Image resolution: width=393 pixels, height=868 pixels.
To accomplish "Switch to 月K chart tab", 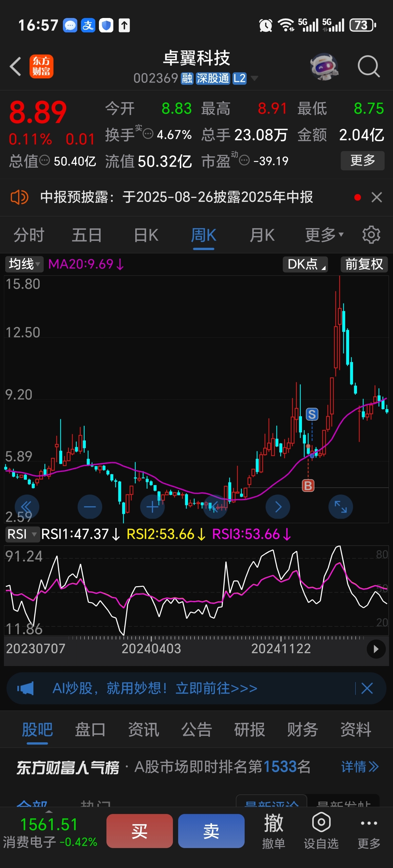I will (x=262, y=235).
